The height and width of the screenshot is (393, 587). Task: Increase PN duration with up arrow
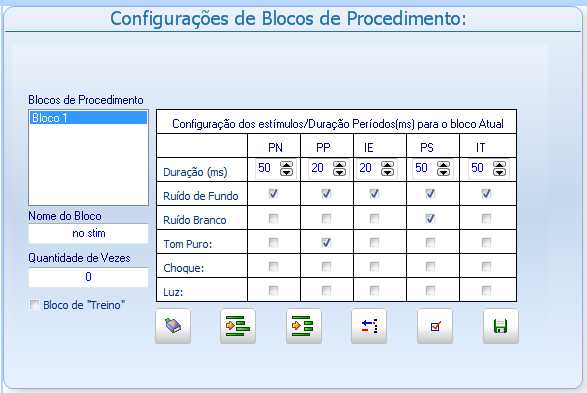coord(287,164)
